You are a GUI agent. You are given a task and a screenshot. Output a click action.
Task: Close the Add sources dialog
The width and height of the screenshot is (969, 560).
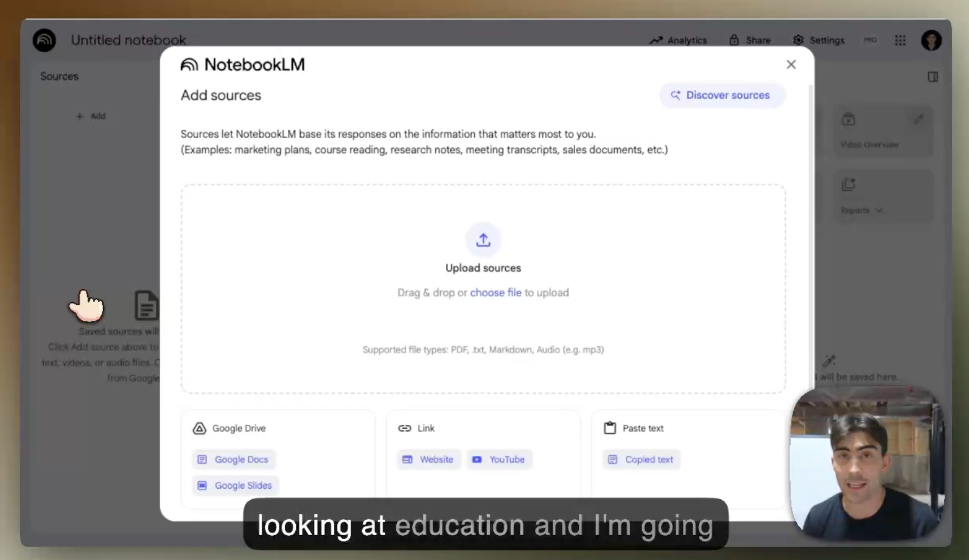[x=791, y=65]
